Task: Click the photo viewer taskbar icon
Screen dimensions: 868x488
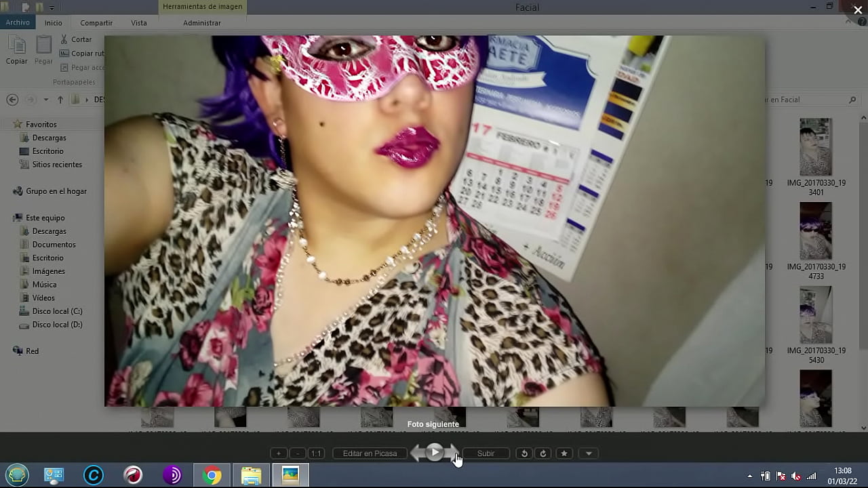Action: click(290, 476)
